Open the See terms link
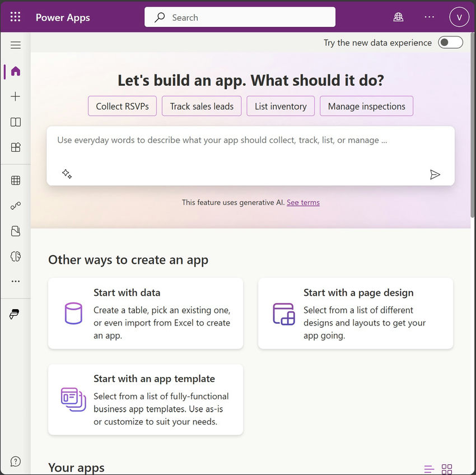The width and height of the screenshot is (476, 475). pos(303,203)
